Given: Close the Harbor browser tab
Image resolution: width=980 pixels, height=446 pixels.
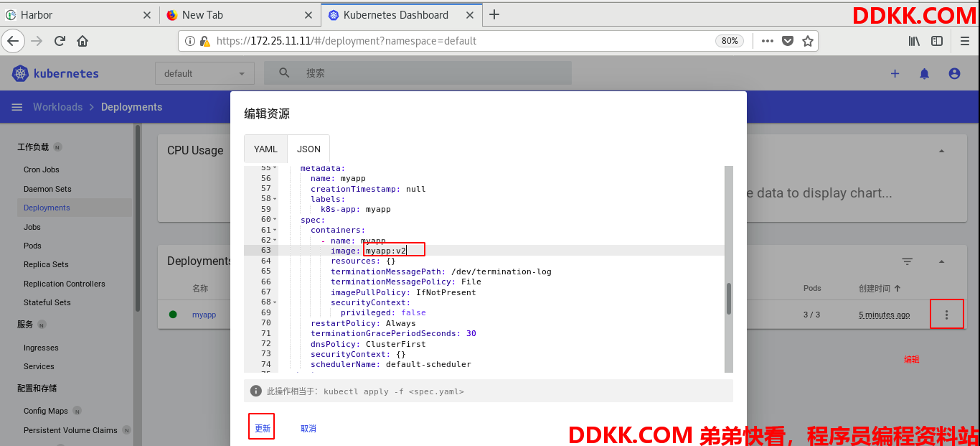Looking at the screenshot, I should [x=147, y=14].
